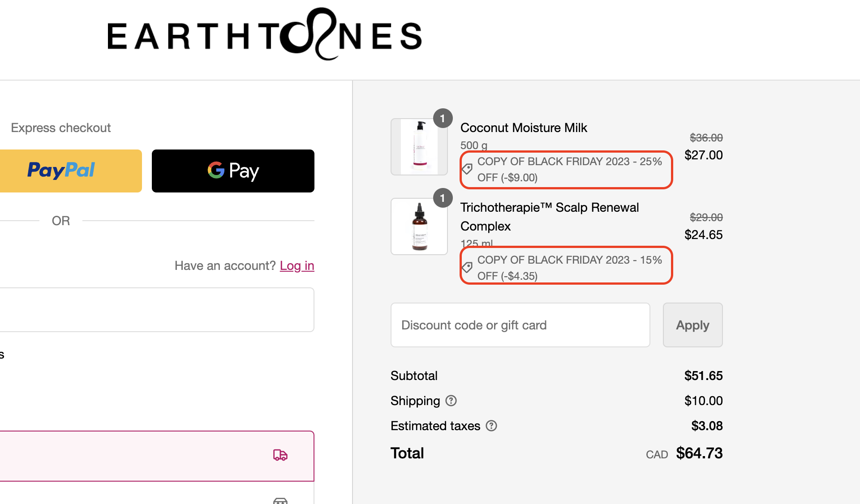Click quantity badge on Coconut Moisture Milk
This screenshot has height=504, width=860.
tap(443, 118)
